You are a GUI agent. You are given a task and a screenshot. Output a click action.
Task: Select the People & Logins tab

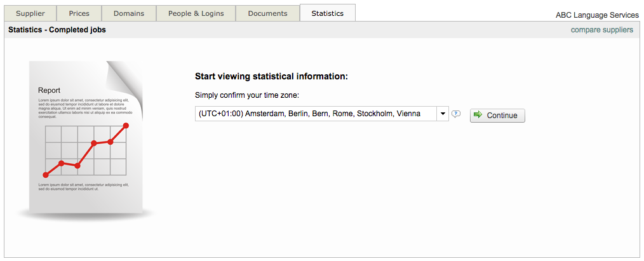click(196, 13)
